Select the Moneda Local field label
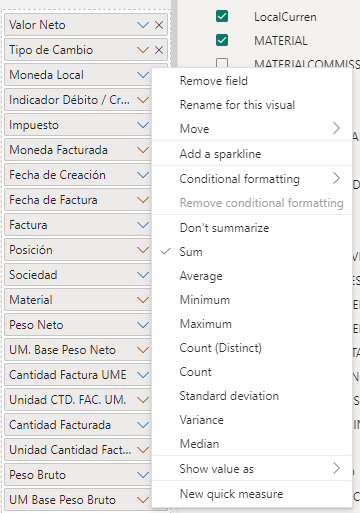Image resolution: width=360 pixels, height=513 pixels. [46, 75]
